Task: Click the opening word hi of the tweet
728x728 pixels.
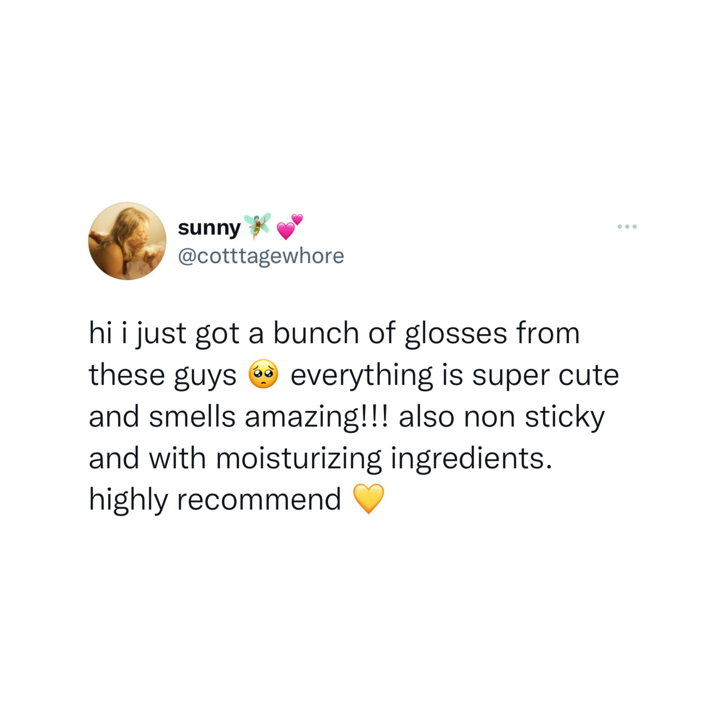Action: pos(100,333)
